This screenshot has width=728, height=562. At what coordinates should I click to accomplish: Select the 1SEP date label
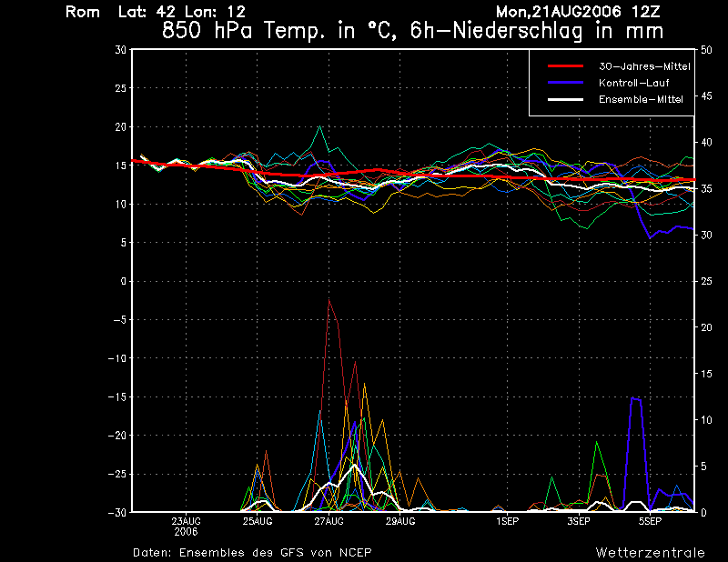507,521
